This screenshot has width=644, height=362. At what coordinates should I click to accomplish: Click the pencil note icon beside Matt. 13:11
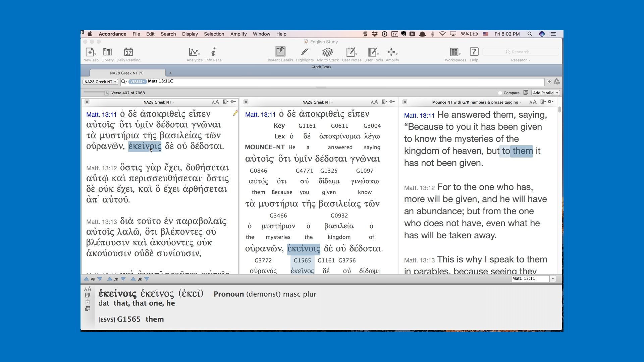pos(235,113)
